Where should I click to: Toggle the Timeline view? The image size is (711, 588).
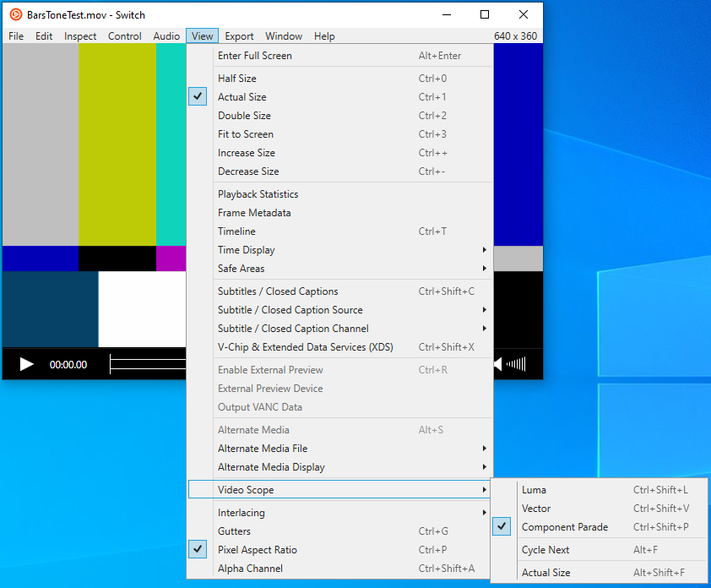coord(339,231)
